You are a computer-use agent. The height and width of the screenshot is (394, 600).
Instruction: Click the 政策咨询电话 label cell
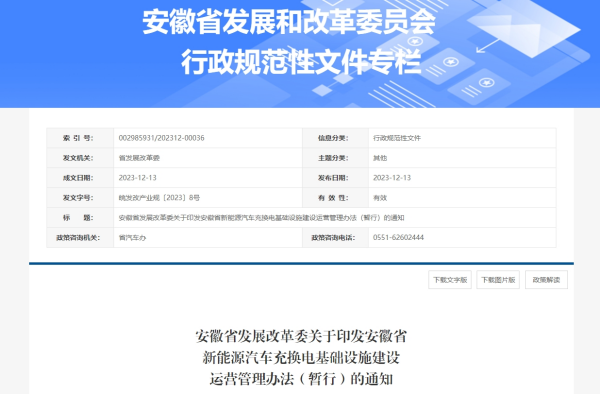[335, 238]
